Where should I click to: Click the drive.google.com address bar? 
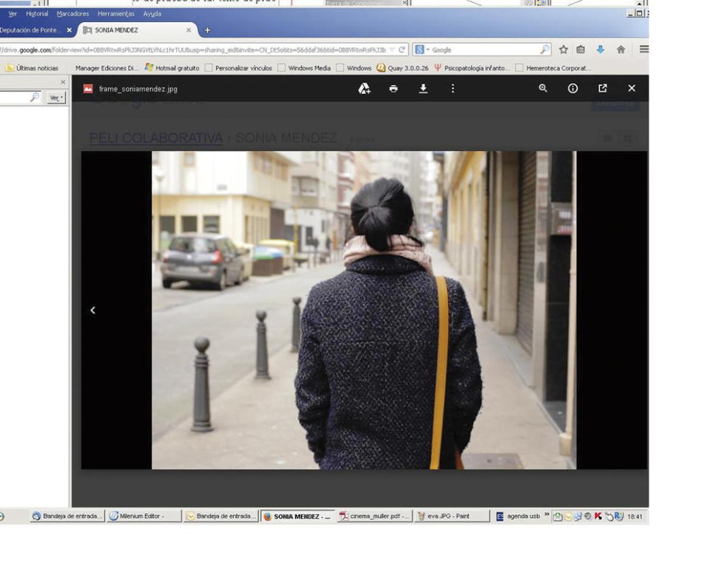(x=194, y=50)
